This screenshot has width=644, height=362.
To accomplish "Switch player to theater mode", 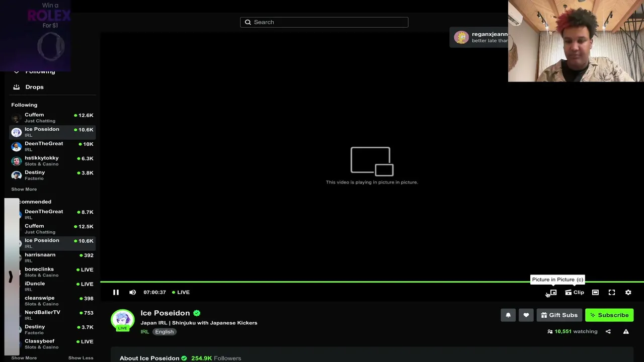I will click(595, 292).
